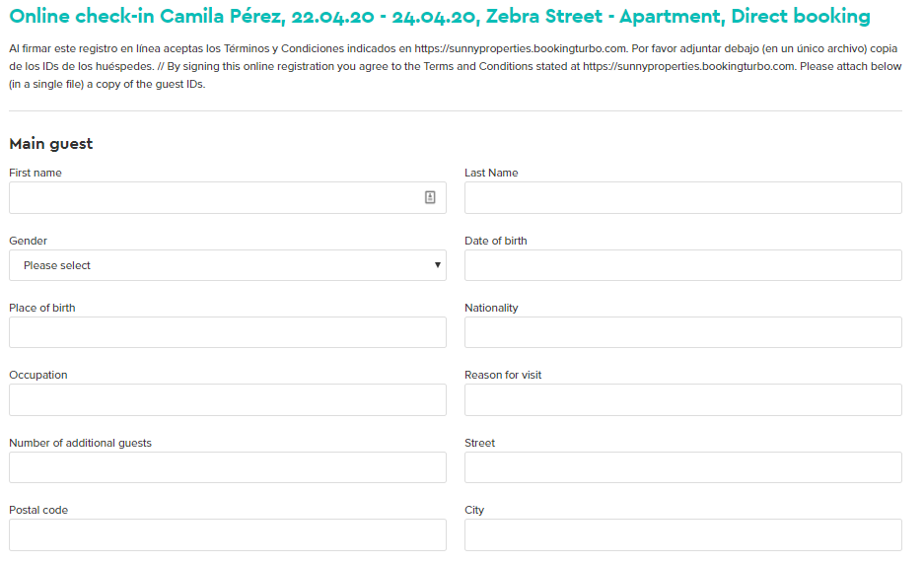Click the Place of birth text box

coord(228,332)
